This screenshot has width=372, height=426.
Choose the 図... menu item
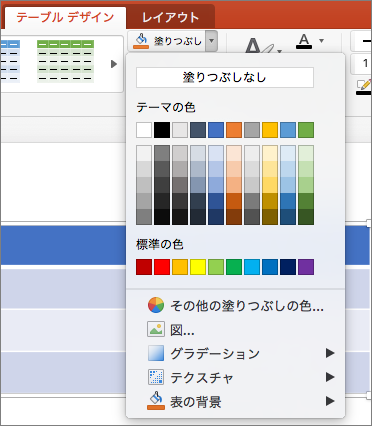[235, 330]
